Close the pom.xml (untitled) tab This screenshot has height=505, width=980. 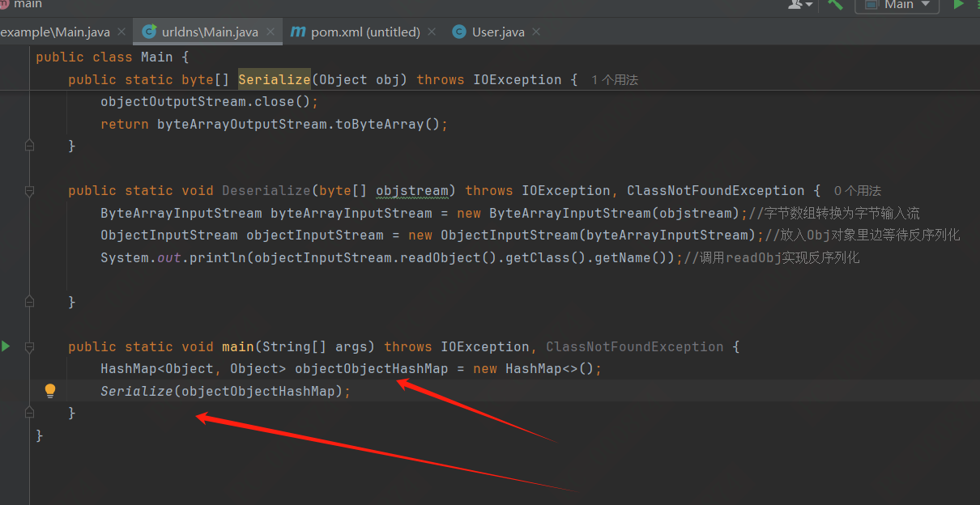[432, 32]
